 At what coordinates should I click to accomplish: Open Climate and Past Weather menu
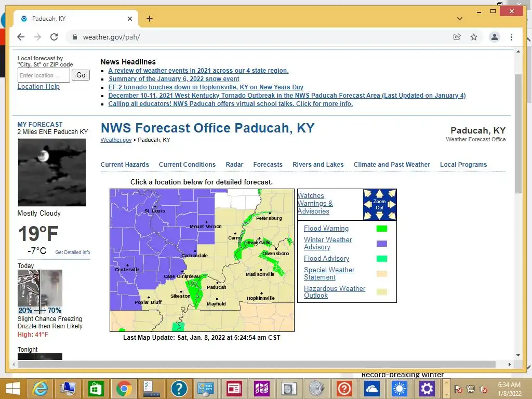pos(392,165)
